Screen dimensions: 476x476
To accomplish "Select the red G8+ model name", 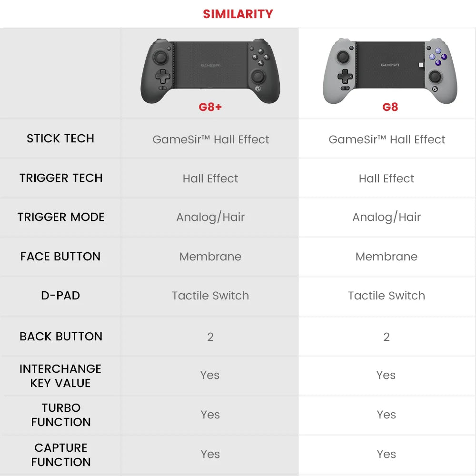I will coord(210,107).
